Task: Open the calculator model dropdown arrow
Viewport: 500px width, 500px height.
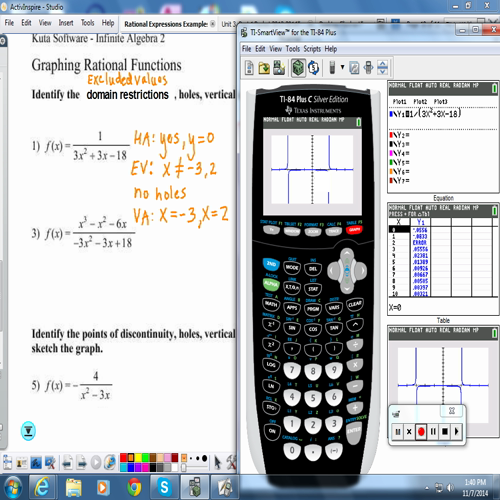Action: point(342,67)
